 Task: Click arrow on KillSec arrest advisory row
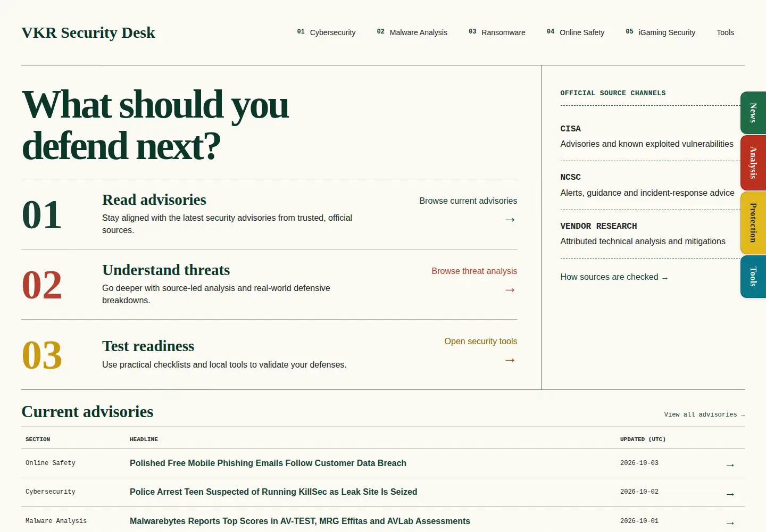[x=730, y=494]
